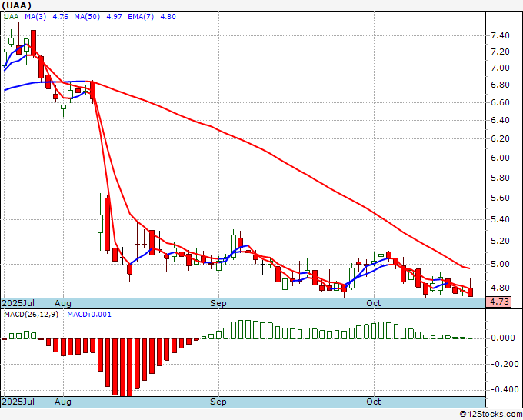Screen dimensions: 523x420
Task: Click Sep on MACD date axis
Action: pyautogui.click(x=218, y=402)
